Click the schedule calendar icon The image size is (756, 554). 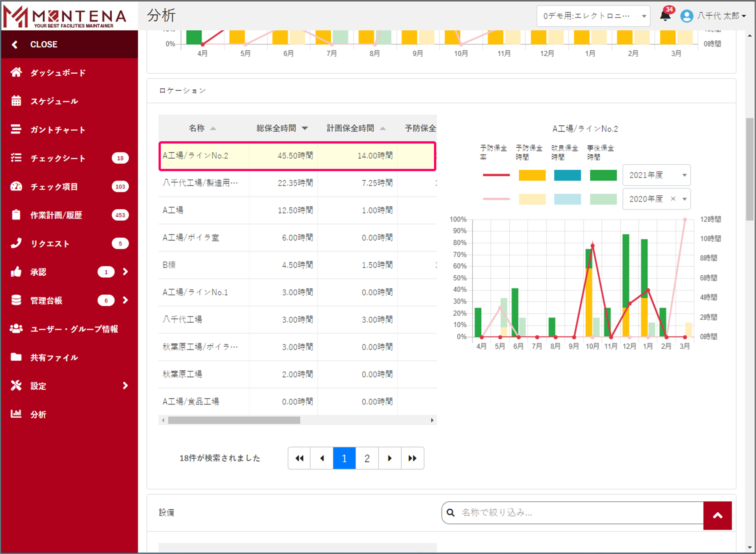click(16, 101)
